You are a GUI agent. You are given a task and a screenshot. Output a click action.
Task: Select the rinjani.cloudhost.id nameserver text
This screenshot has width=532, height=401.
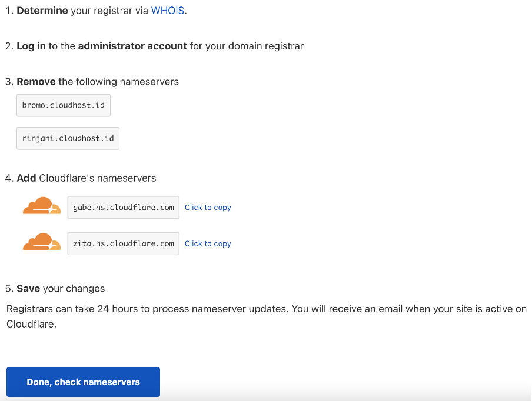[68, 138]
